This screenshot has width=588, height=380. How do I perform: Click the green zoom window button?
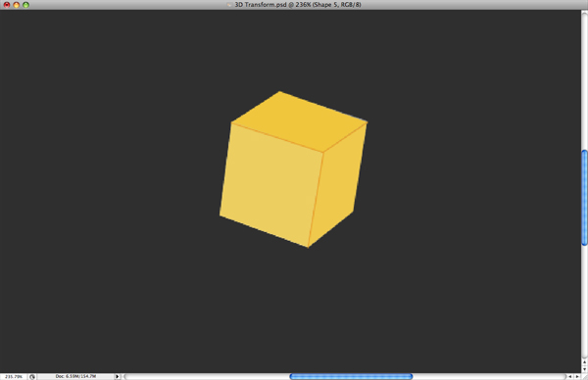(25, 5)
